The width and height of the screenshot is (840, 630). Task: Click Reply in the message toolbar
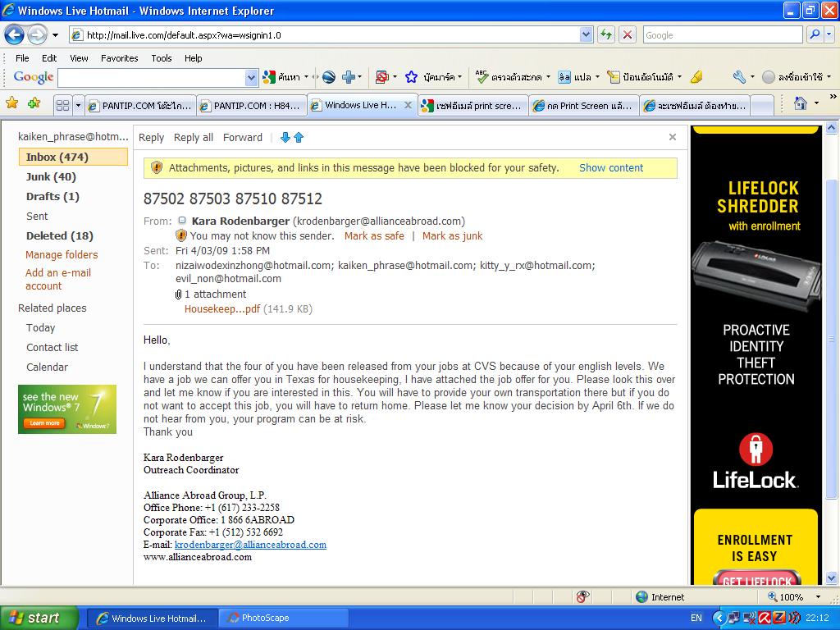click(x=151, y=138)
